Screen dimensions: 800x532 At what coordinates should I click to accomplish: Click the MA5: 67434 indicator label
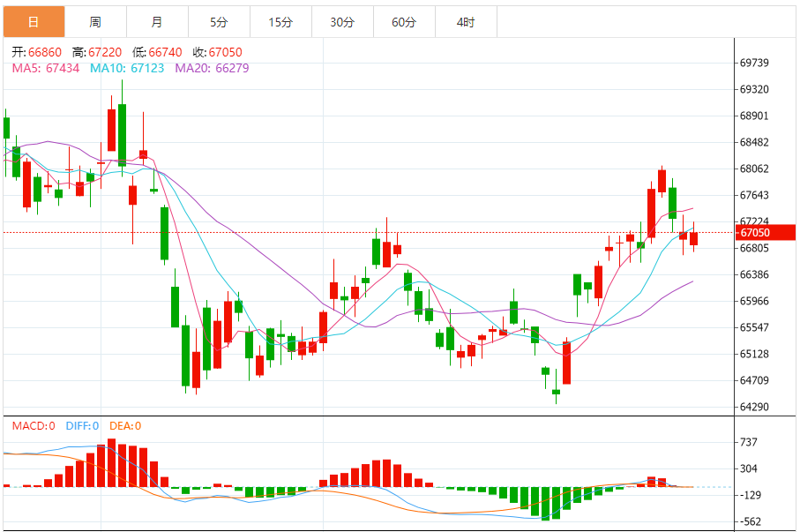[x=46, y=68]
